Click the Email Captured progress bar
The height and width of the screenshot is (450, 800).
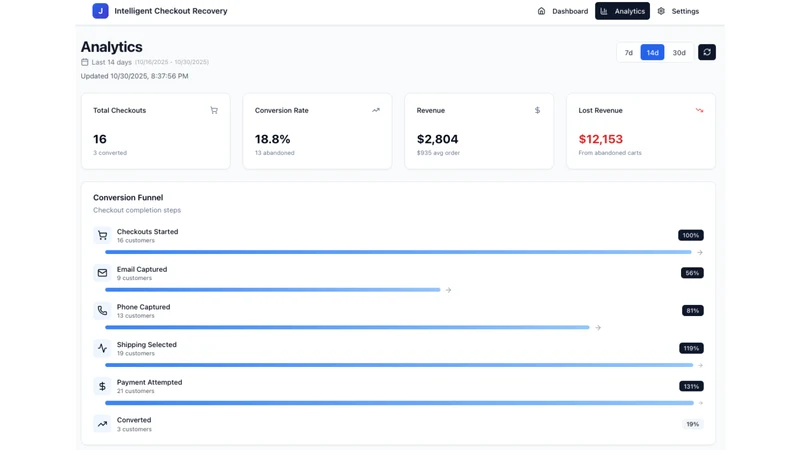tap(272, 290)
